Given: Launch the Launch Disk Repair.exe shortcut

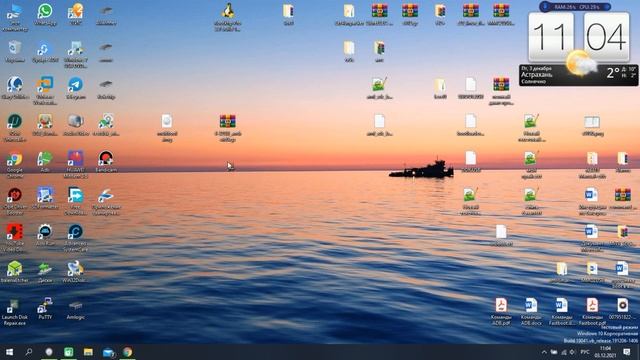Looking at the screenshot, I should [x=15, y=312].
